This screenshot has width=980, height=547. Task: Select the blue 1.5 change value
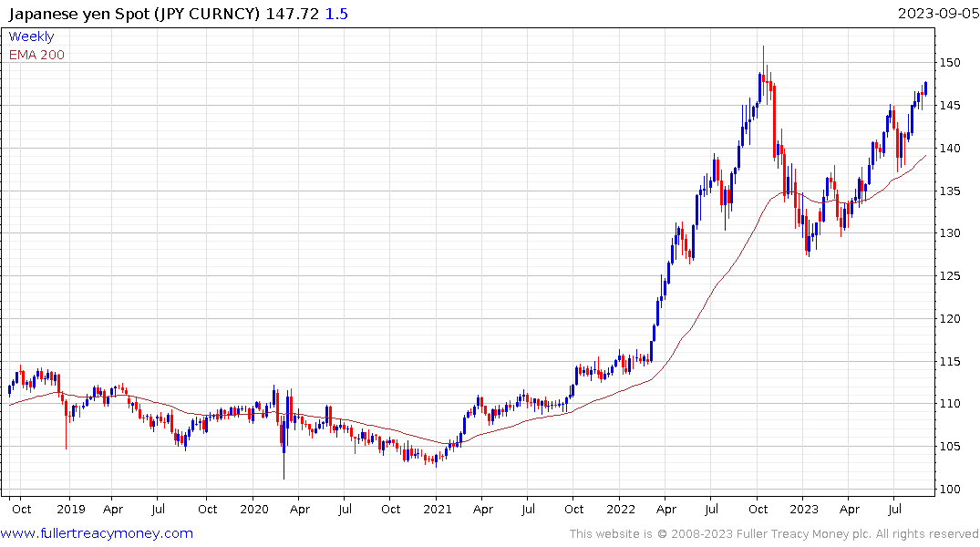point(336,14)
